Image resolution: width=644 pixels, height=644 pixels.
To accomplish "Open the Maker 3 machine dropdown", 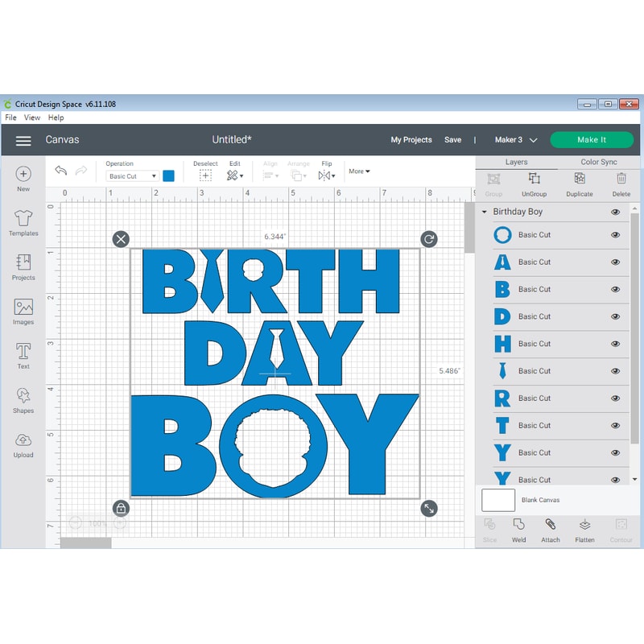I will (x=515, y=139).
